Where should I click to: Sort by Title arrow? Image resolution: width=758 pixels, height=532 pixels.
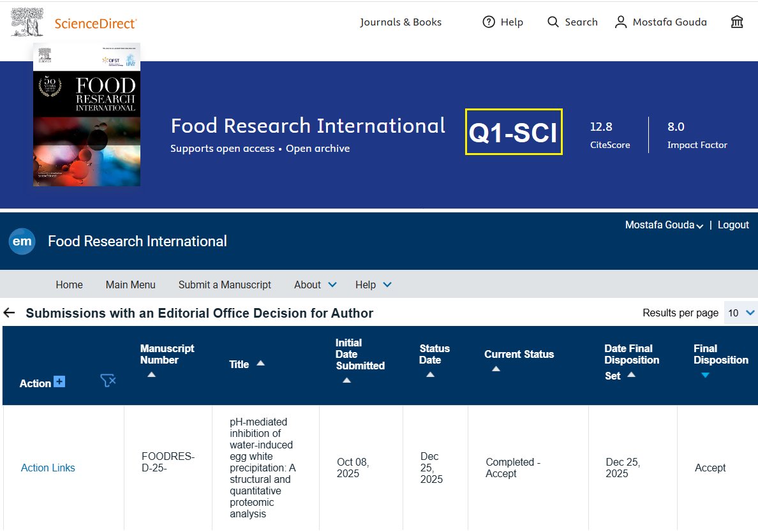point(260,363)
